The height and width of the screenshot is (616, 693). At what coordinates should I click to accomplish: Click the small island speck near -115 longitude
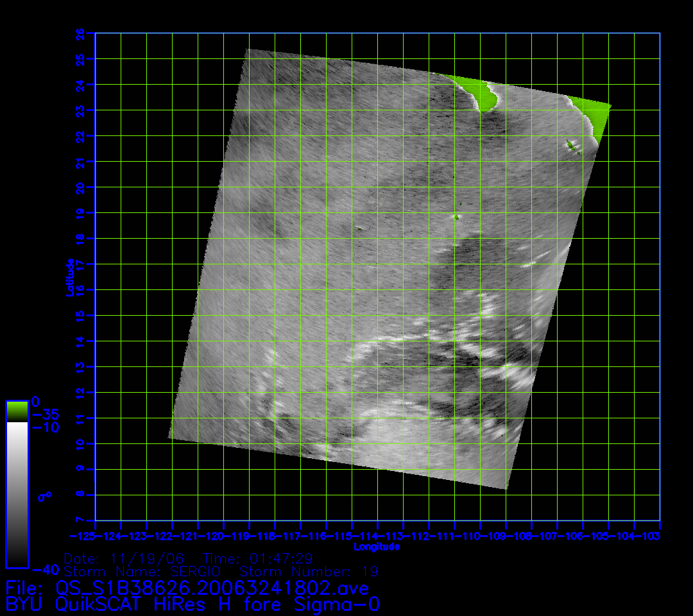(x=359, y=228)
